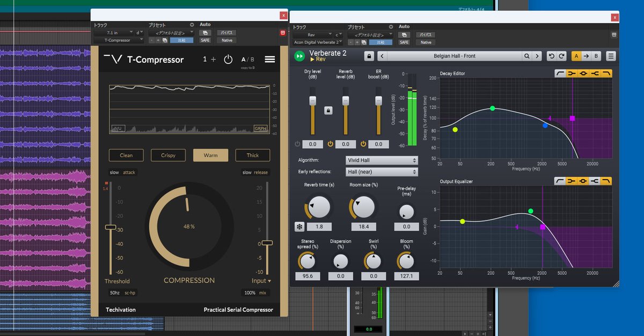644x336 pixels.
Task: Click the red target button in the T-Compressor header
Action: tap(283, 33)
